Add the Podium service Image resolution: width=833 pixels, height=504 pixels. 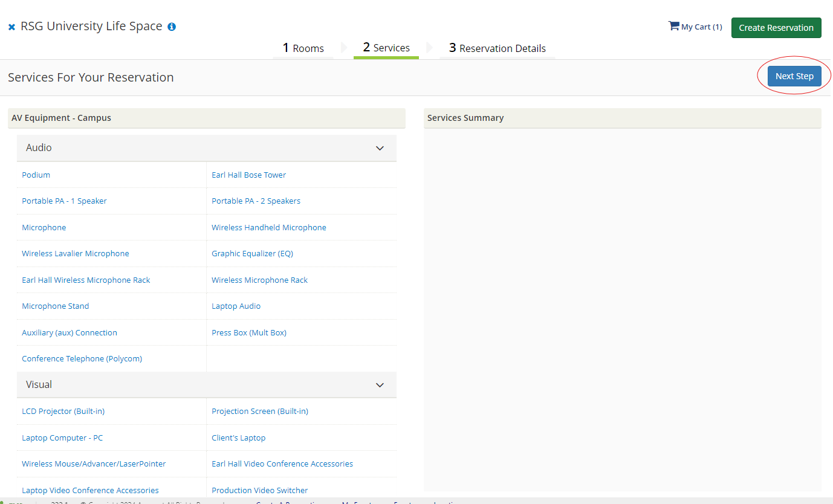36,175
